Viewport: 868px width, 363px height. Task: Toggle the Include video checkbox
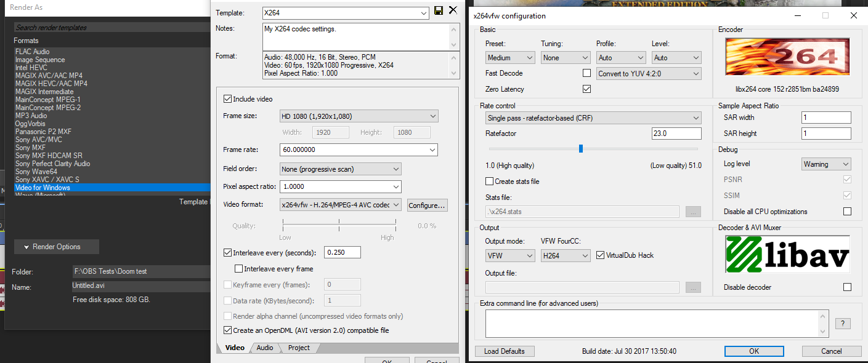click(228, 99)
